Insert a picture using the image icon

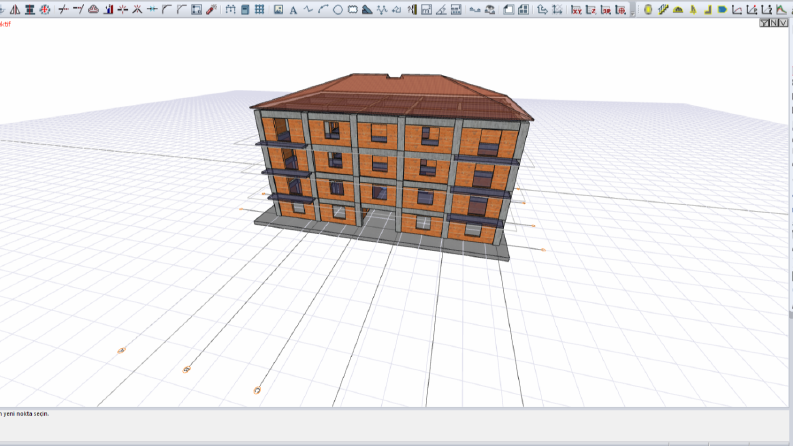point(278,9)
